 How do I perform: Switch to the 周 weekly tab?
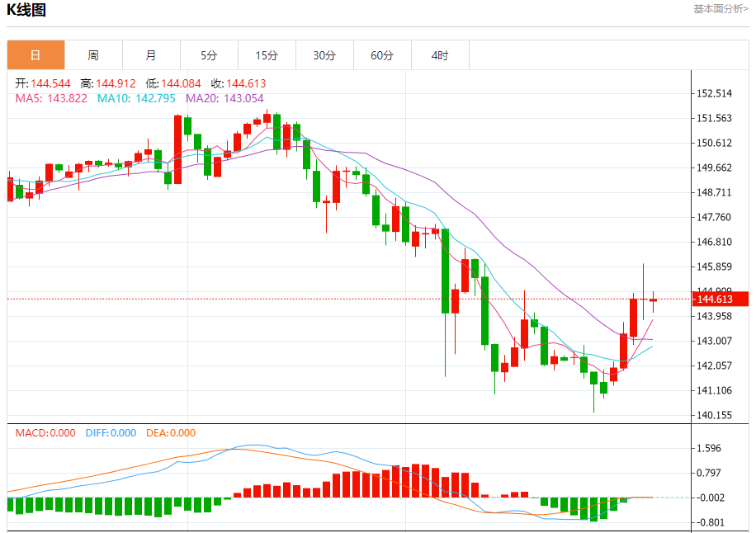[x=93, y=55]
